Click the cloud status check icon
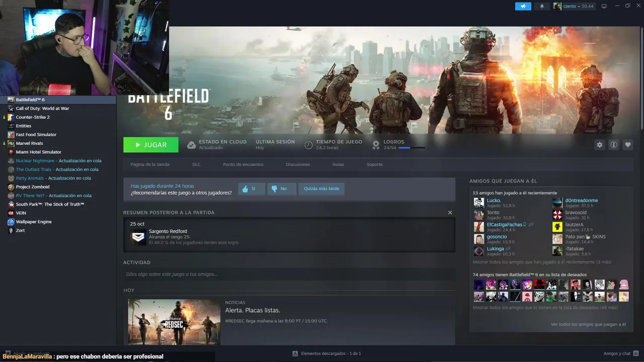Viewport: 644px width, 362px height. click(x=191, y=145)
